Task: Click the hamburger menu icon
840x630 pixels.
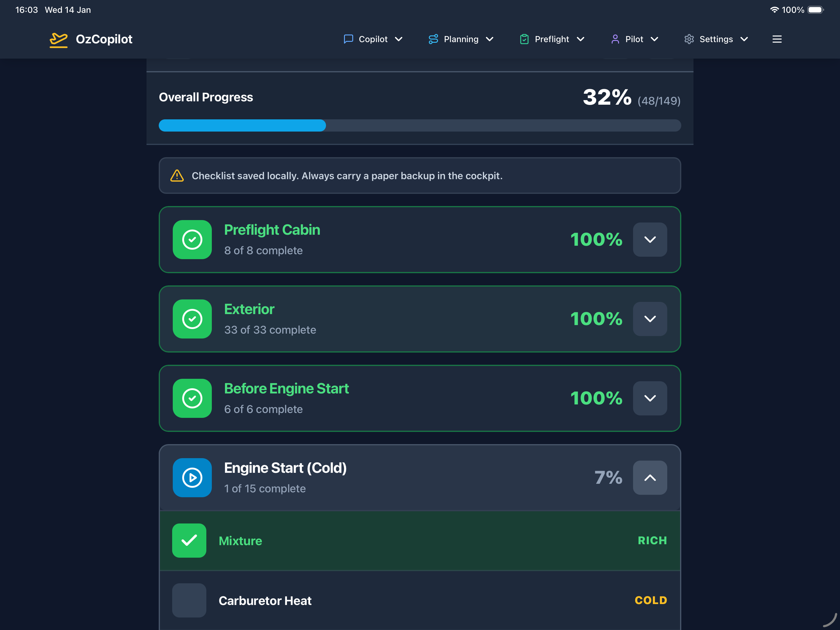Action: [777, 39]
